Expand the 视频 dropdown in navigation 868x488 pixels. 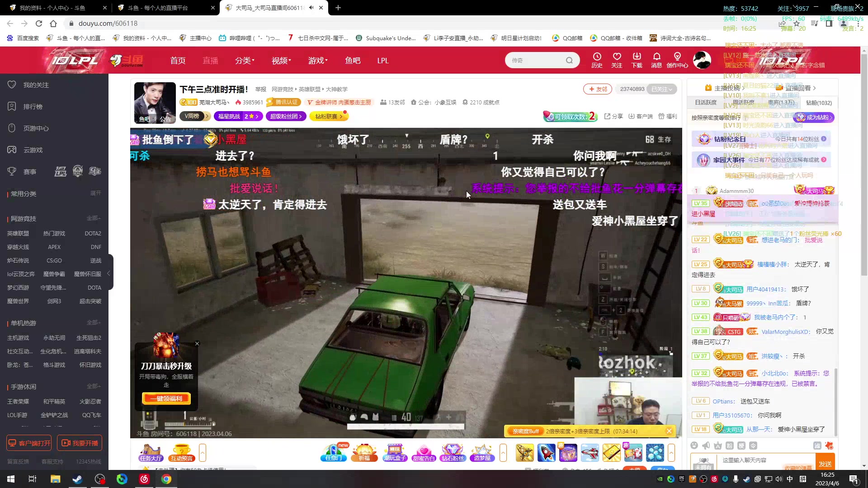coord(281,61)
